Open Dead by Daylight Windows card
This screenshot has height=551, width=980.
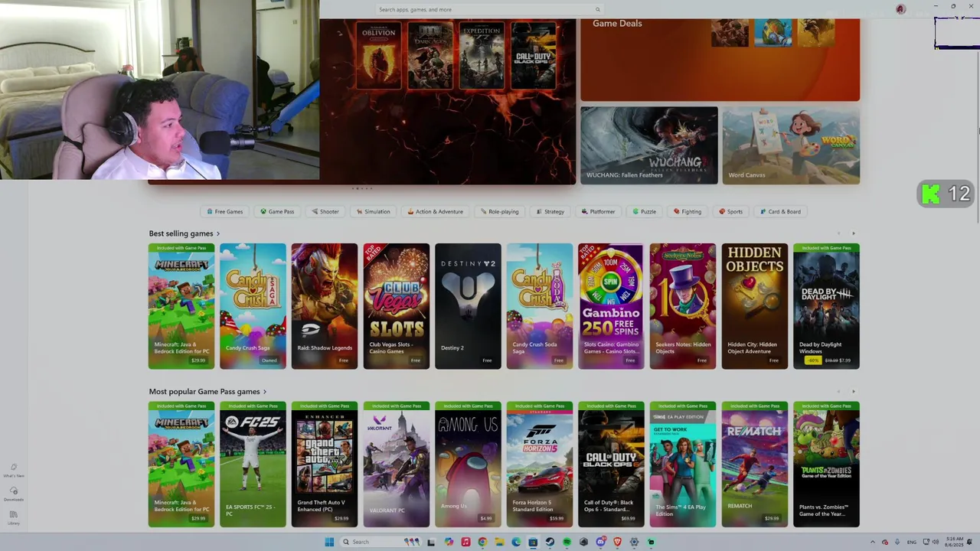(x=826, y=306)
